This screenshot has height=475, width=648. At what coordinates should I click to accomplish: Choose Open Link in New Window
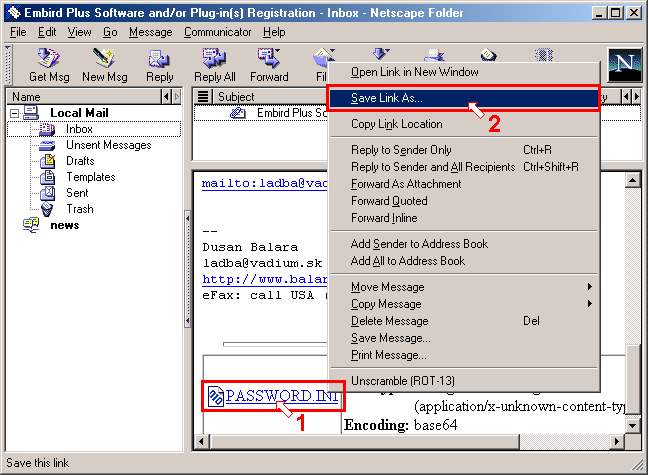click(465, 72)
